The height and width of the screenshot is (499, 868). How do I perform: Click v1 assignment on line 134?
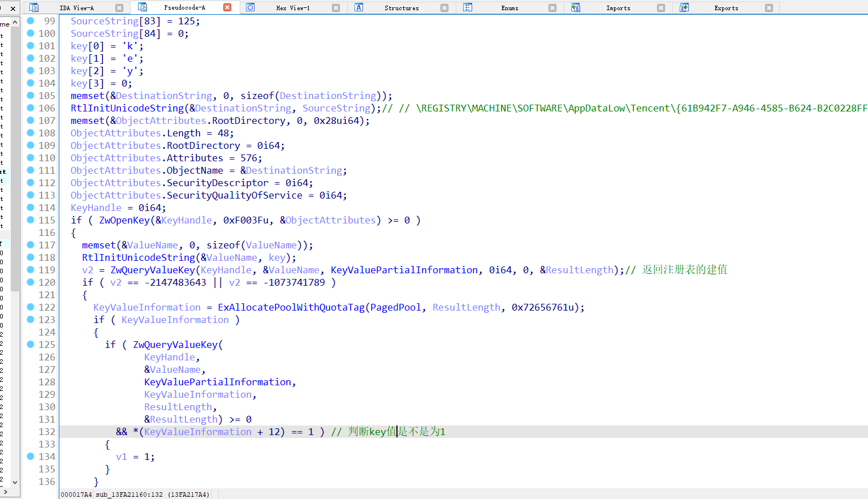(x=135, y=457)
